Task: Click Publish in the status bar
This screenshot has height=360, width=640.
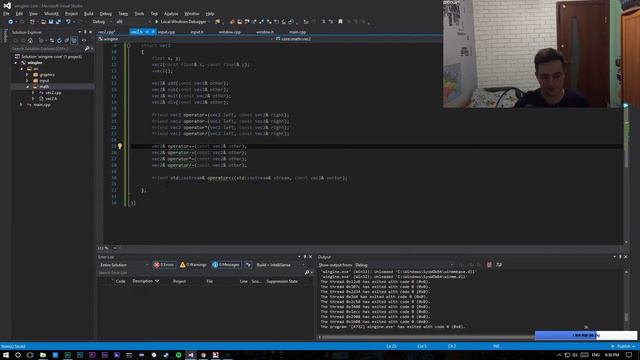Action: [623, 346]
